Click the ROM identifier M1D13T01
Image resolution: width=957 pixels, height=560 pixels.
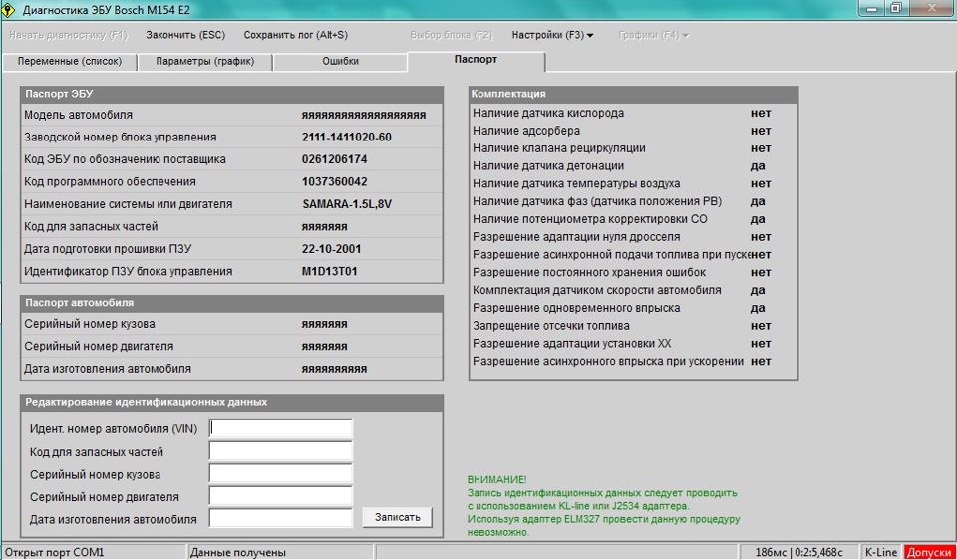click(330, 271)
